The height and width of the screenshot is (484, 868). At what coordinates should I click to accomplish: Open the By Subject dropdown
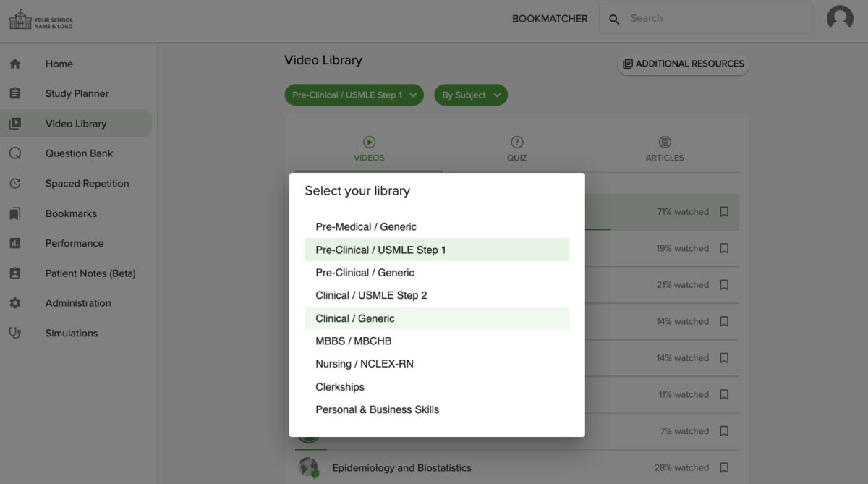pos(471,95)
